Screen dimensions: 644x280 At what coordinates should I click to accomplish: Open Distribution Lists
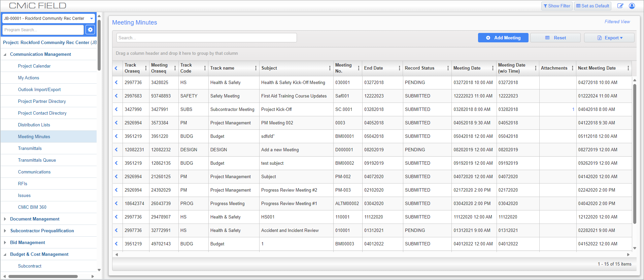click(x=34, y=125)
